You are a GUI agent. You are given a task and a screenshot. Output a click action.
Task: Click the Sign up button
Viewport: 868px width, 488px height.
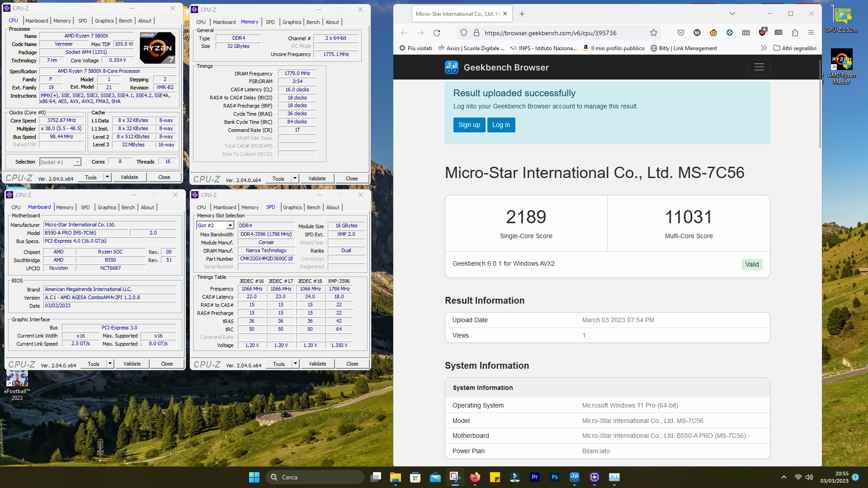[469, 125]
